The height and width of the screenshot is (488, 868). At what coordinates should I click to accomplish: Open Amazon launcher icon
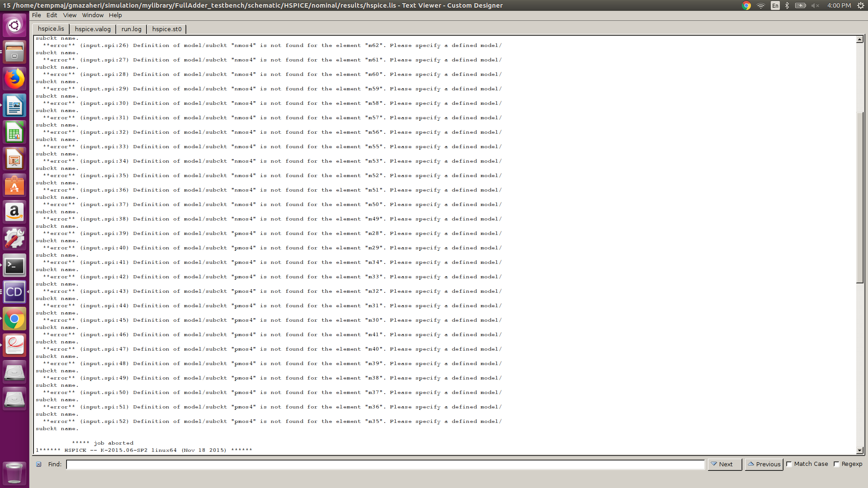[14, 212]
